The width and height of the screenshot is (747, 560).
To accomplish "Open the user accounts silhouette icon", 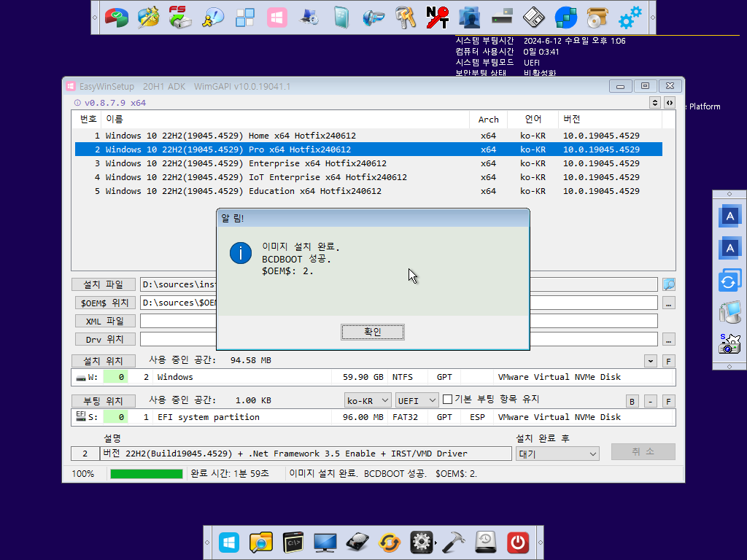I will click(x=469, y=17).
